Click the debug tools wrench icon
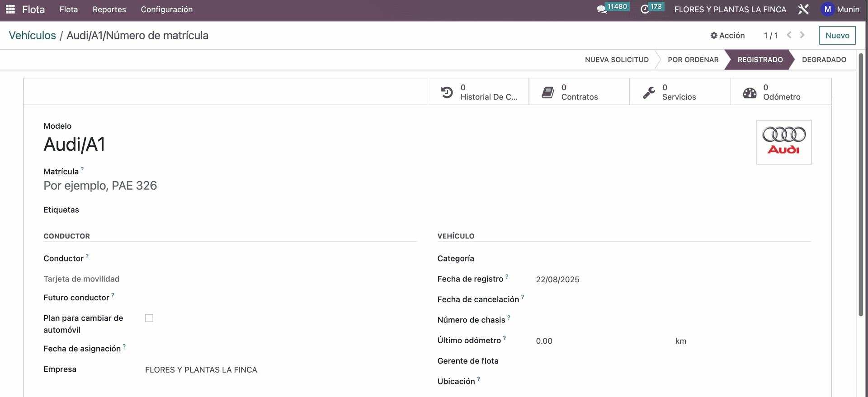This screenshot has width=868, height=397. pos(803,9)
